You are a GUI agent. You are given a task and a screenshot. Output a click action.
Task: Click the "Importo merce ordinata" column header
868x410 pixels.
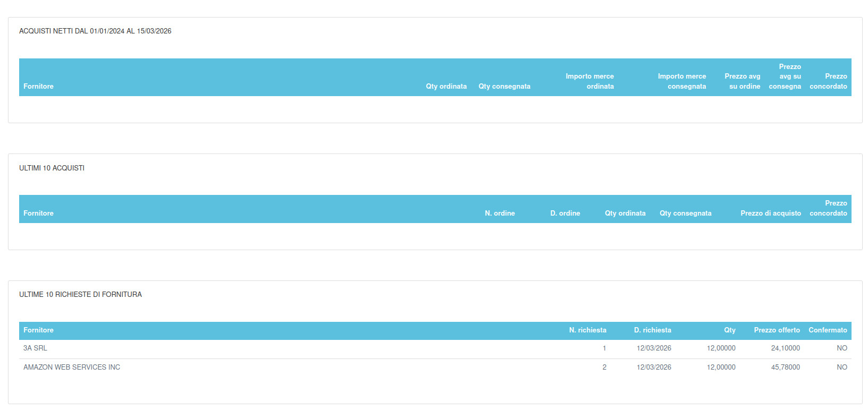coord(589,81)
